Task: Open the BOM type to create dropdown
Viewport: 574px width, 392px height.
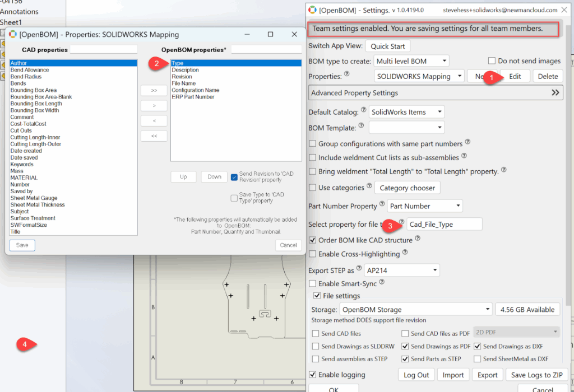Action: pos(412,61)
